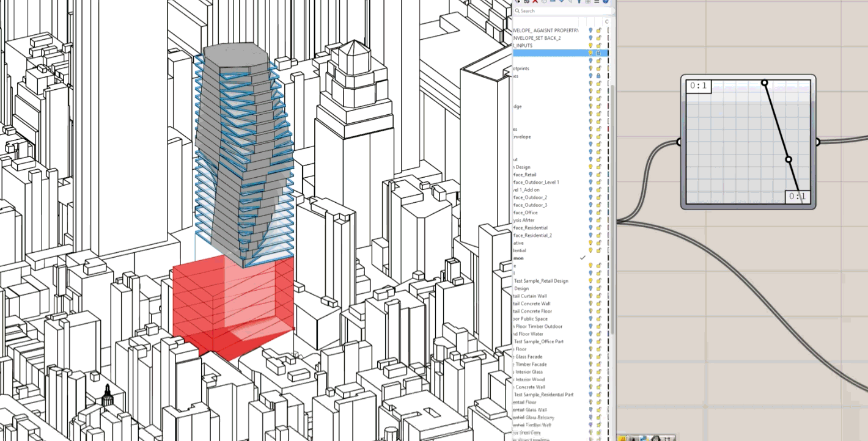The image size is (868, 441).
Task: Click the upper 0:1 domain label on Graph Mapper
Action: (x=699, y=86)
